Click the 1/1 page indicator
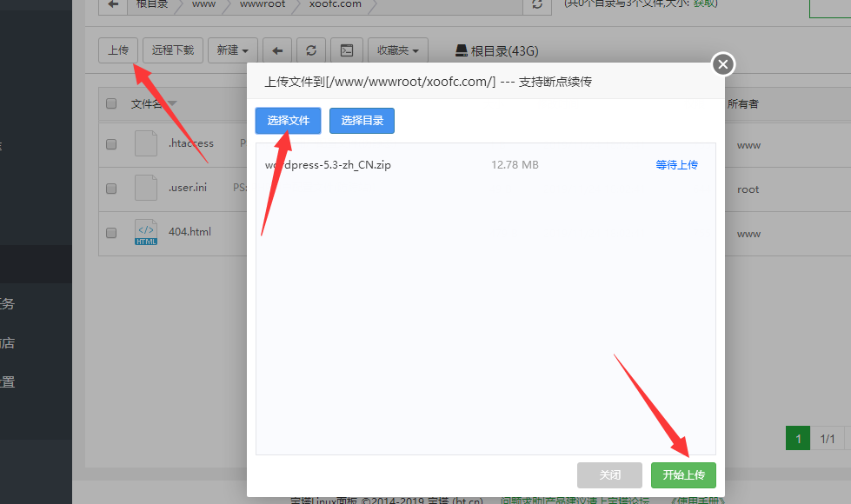The height and width of the screenshot is (504, 851). pyautogui.click(x=828, y=438)
